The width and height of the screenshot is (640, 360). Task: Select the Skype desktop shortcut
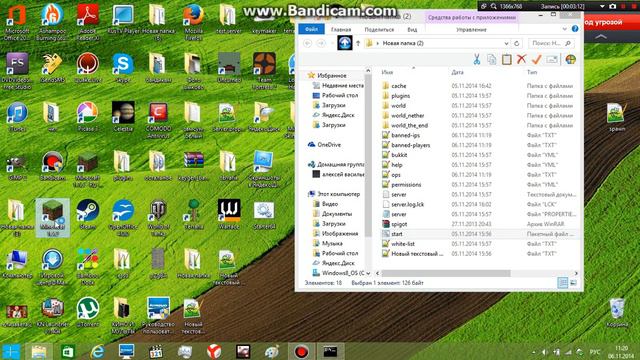123,68
